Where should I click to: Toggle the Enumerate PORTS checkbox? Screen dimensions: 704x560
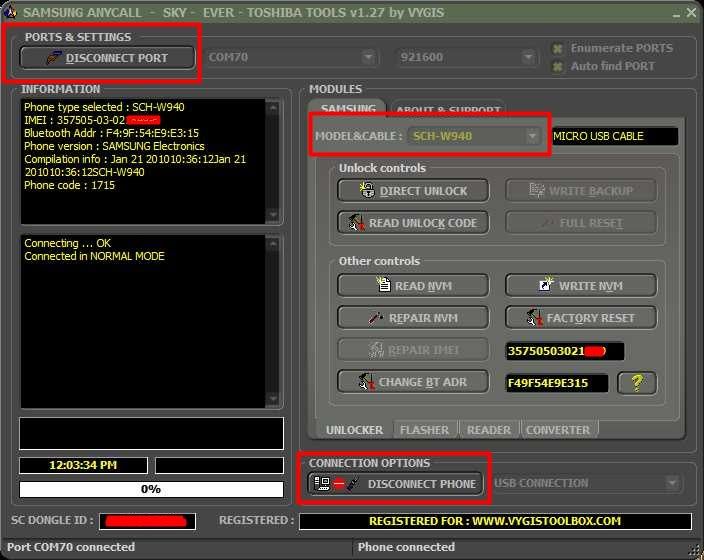[x=557, y=49]
